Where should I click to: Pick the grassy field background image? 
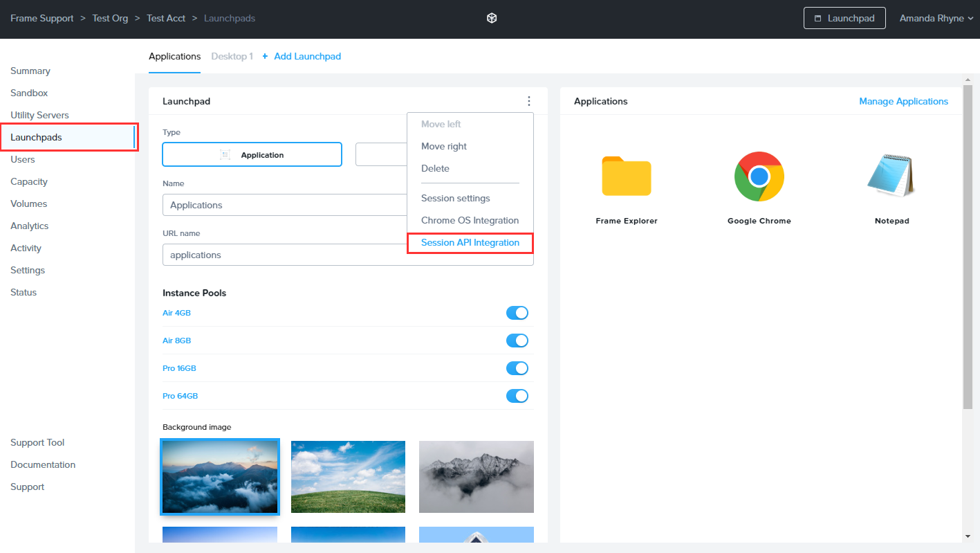348,477
